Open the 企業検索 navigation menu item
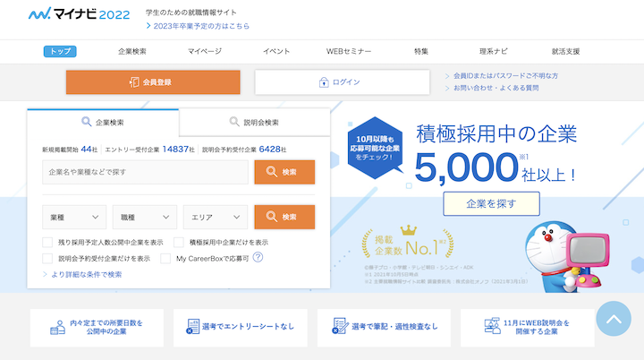 (132, 51)
